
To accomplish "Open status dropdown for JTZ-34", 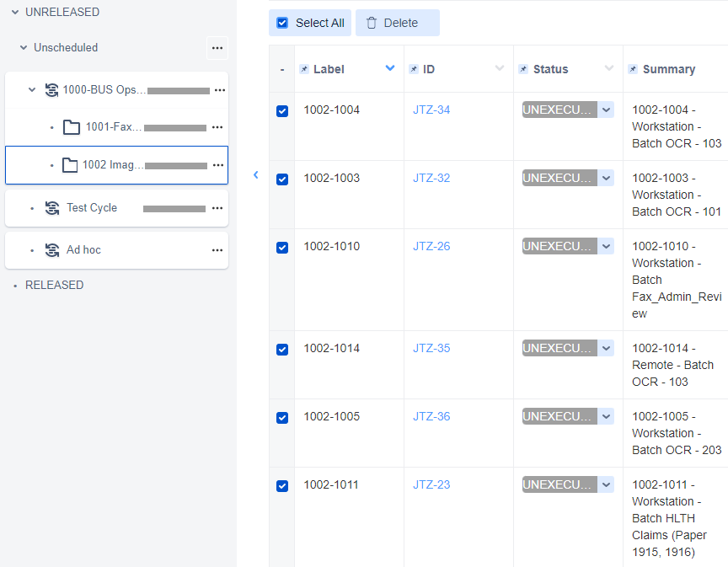I will point(607,110).
